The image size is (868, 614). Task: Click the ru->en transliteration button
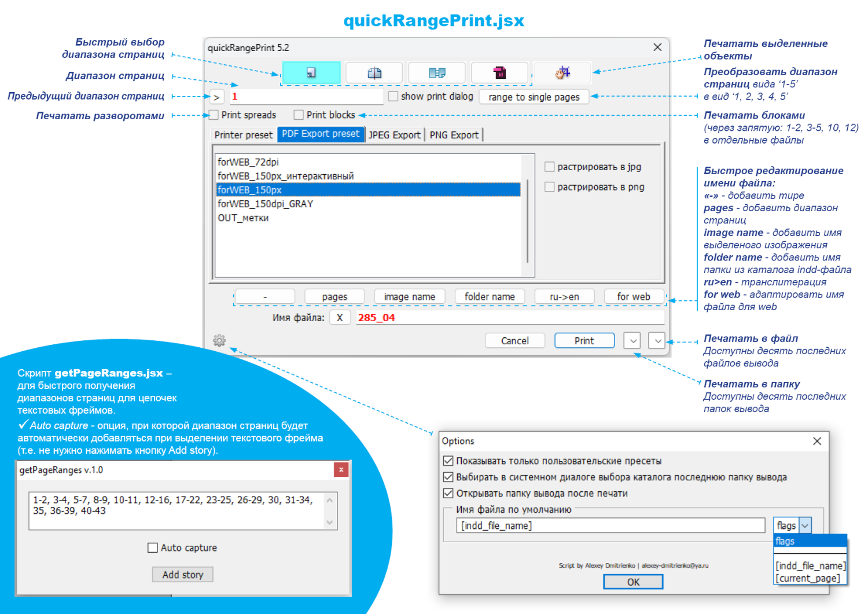click(564, 297)
